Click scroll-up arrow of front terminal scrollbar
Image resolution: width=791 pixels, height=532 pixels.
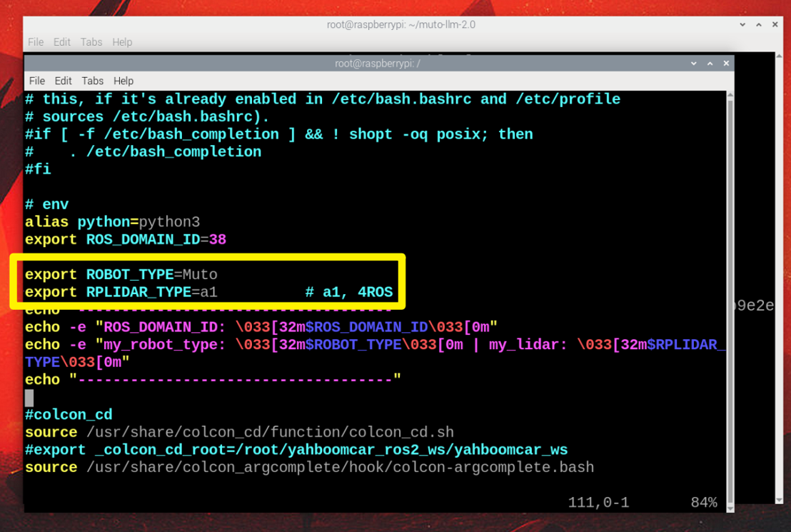[730, 96]
